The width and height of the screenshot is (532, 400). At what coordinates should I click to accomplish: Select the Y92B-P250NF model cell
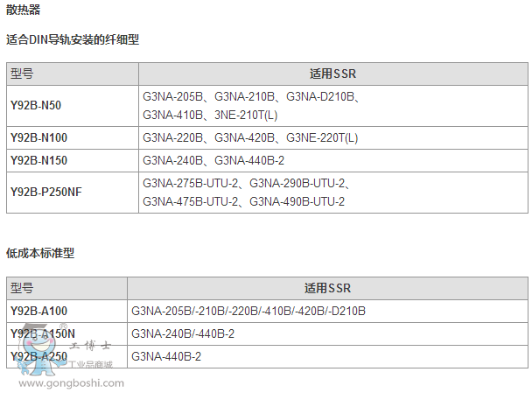[45, 192]
